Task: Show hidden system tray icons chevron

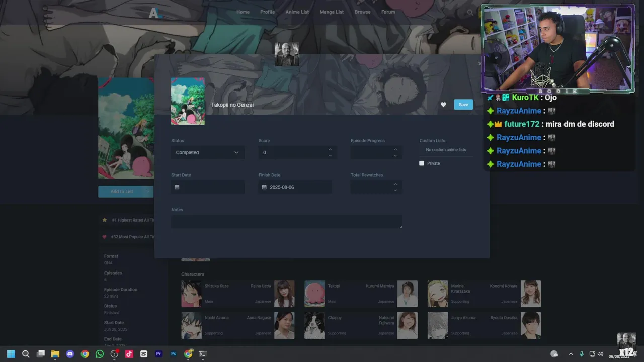Action: coord(571,354)
